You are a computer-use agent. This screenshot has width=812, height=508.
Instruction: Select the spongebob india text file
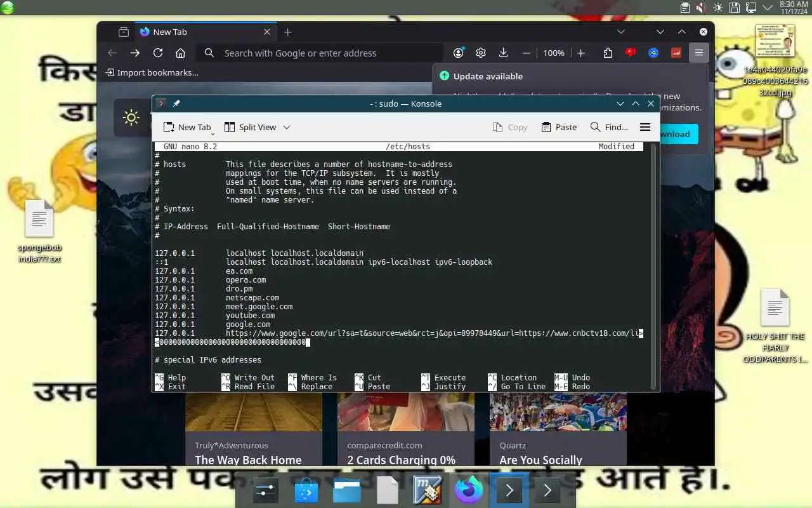click(39, 231)
